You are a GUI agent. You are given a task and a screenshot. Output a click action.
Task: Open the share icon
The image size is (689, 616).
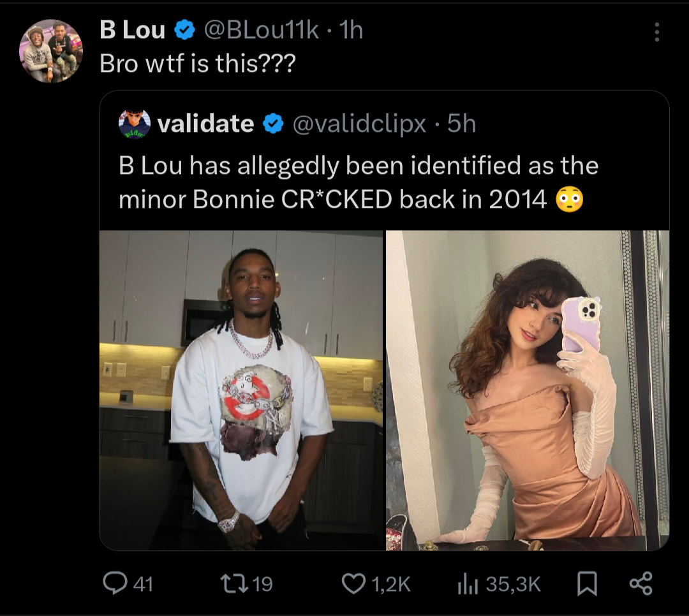[641, 584]
